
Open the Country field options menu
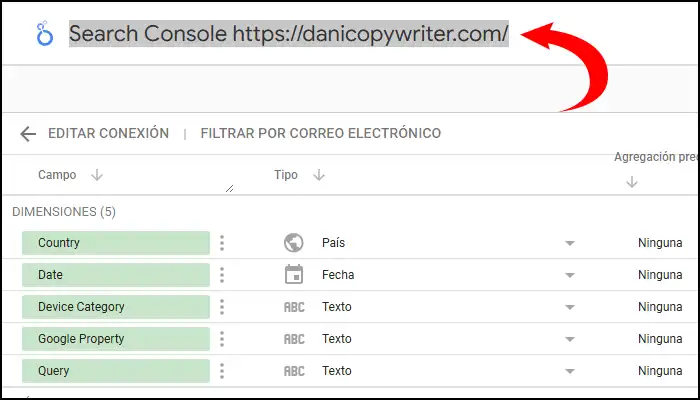tap(222, 243)
